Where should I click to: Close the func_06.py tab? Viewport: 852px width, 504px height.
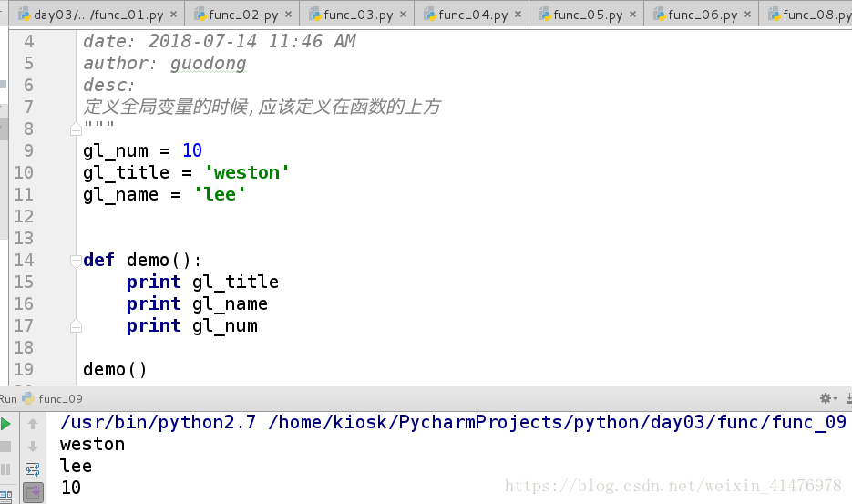pyautogui.click(x=748, y=15)
